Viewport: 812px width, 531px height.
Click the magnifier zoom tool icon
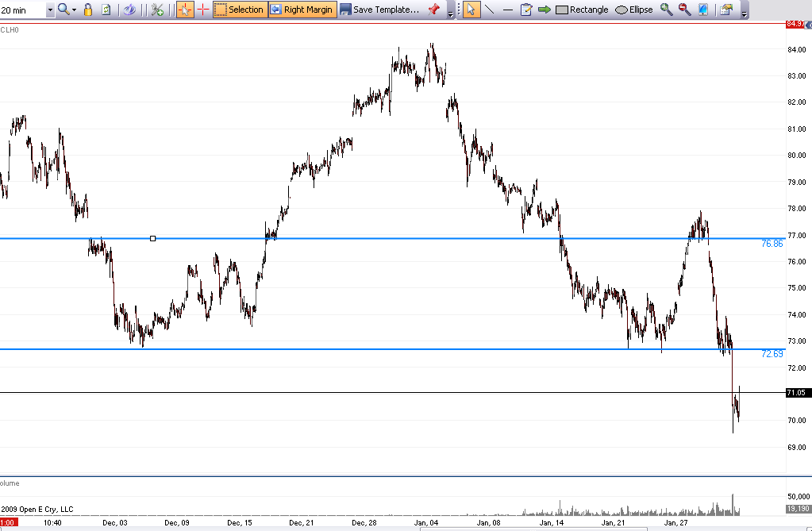[x=63, y=10]
